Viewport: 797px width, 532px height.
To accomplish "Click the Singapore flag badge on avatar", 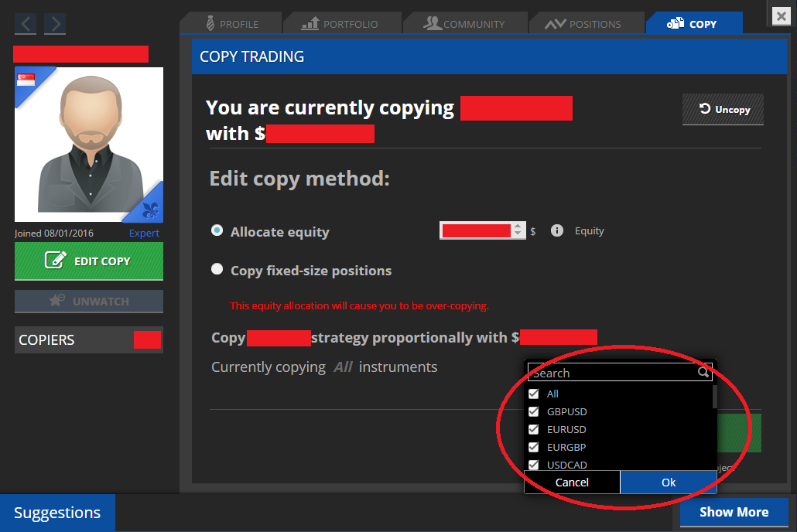I will pos(27,80).
